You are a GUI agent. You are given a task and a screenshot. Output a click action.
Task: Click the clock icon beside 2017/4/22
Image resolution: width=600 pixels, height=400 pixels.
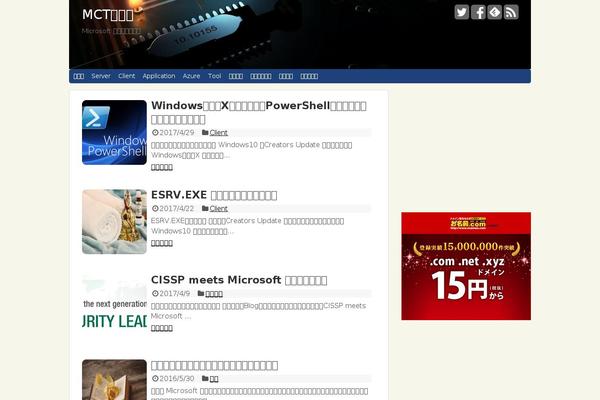(155, 208)
